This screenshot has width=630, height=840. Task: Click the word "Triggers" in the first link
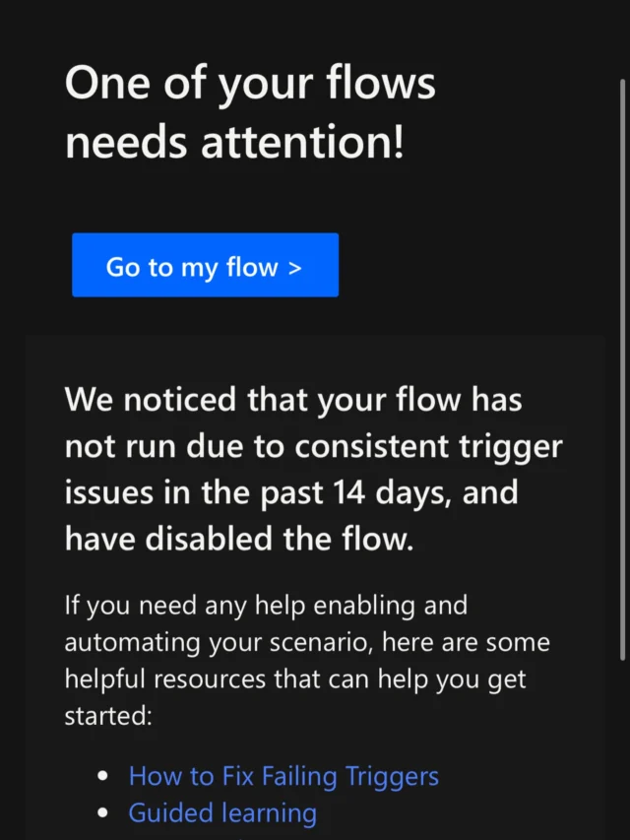point(392,776)
